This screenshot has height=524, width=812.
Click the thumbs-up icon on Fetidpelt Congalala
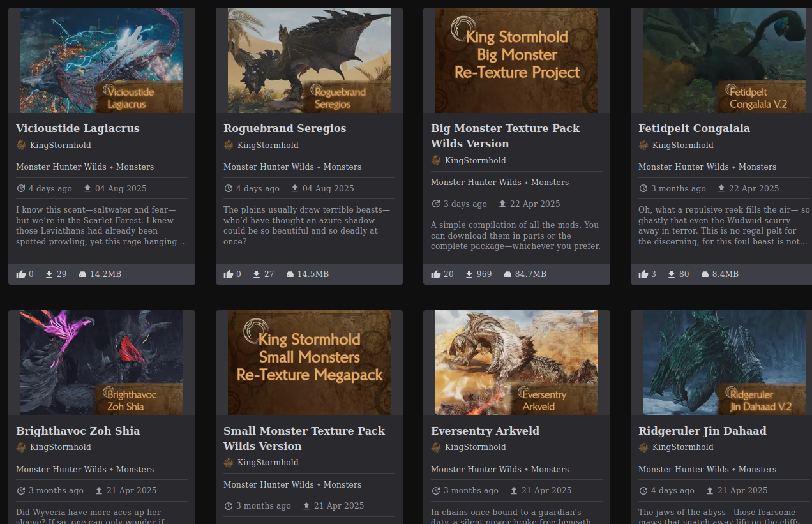[643, 274]
